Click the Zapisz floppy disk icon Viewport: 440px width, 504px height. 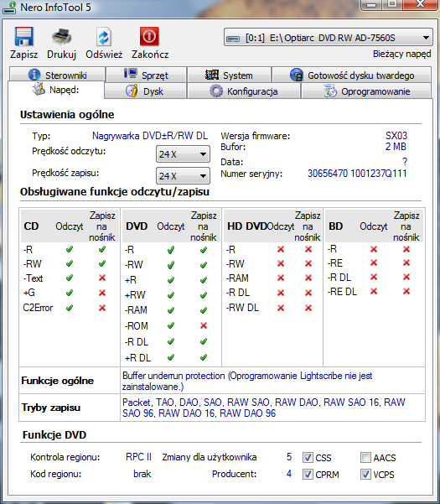pyautogui.click(x=23, y=36)
